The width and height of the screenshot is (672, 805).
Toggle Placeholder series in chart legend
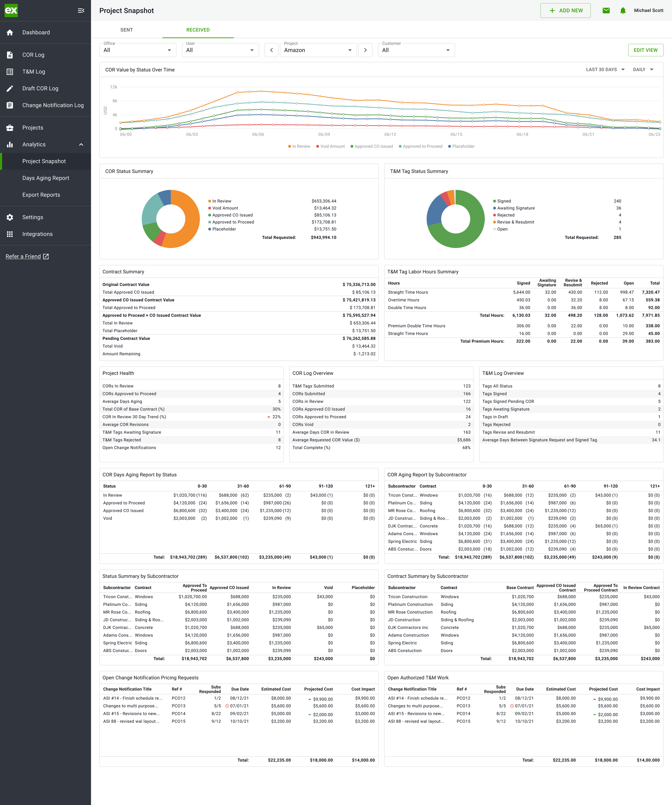coord(461,146)
